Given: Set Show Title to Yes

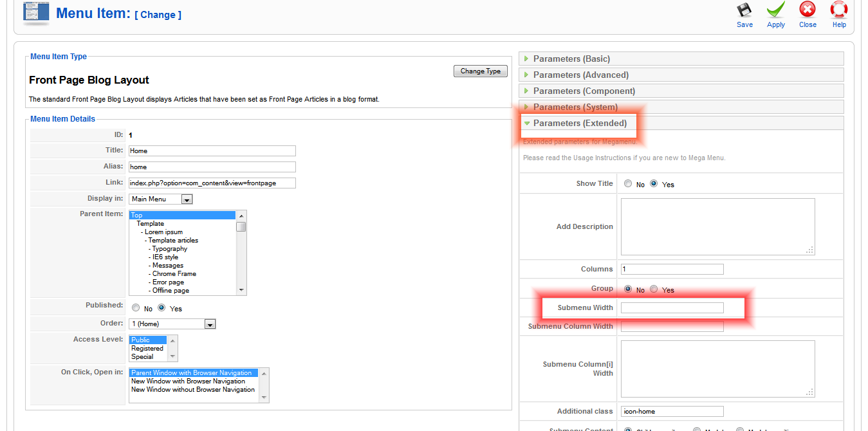Looking at the screenshot, I should tap(654, 184).
